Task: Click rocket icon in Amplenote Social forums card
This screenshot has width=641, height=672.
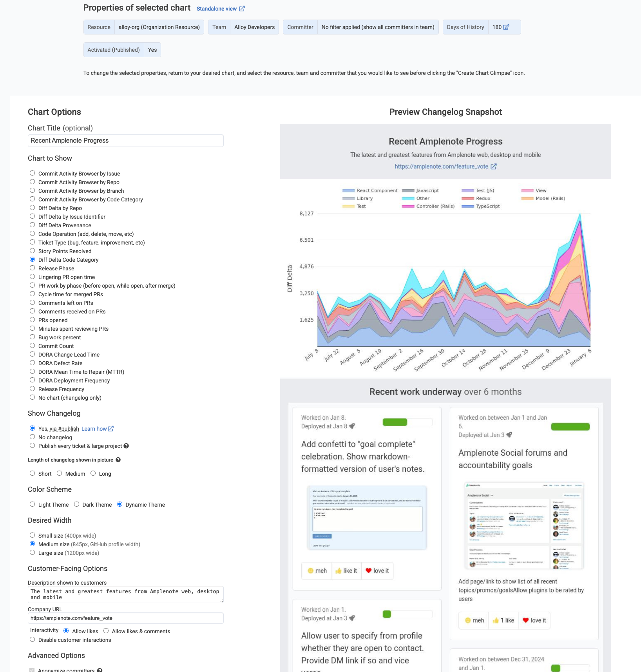Action: 509,435
